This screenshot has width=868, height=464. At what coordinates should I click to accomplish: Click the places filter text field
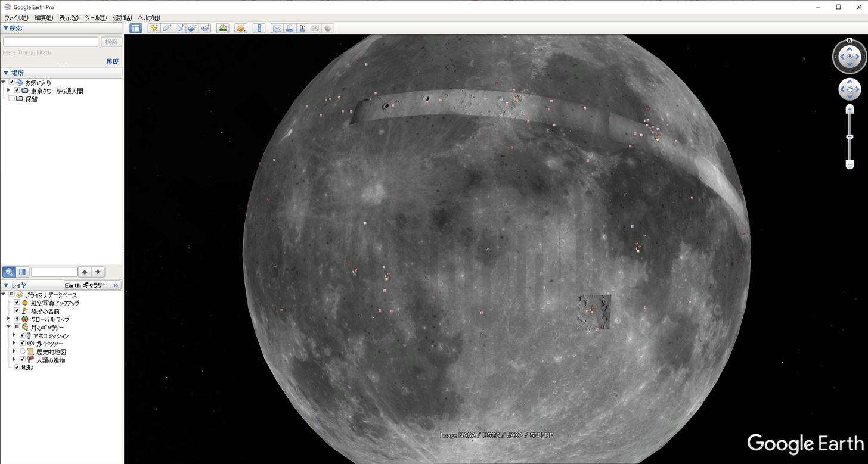pos(54,272)
